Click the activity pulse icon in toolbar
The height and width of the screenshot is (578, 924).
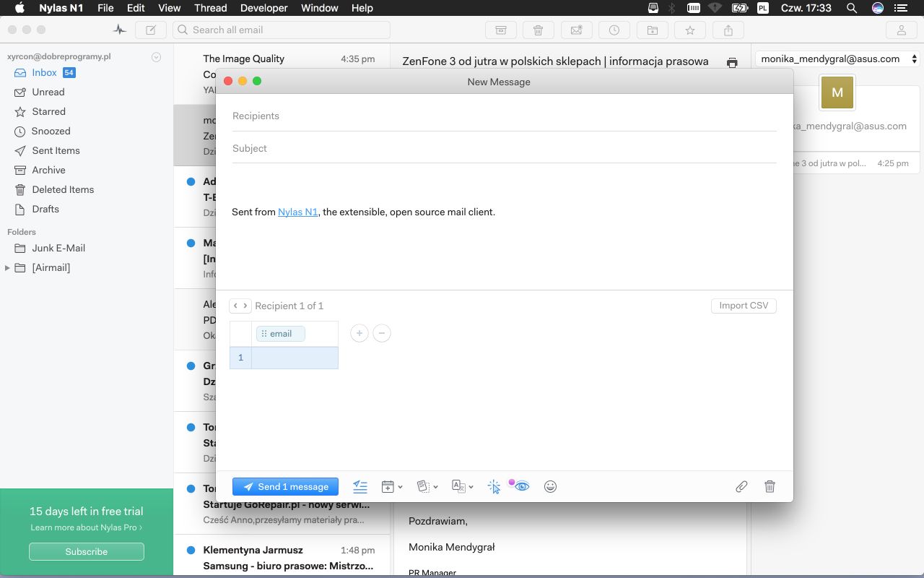(x=120, y=30)
